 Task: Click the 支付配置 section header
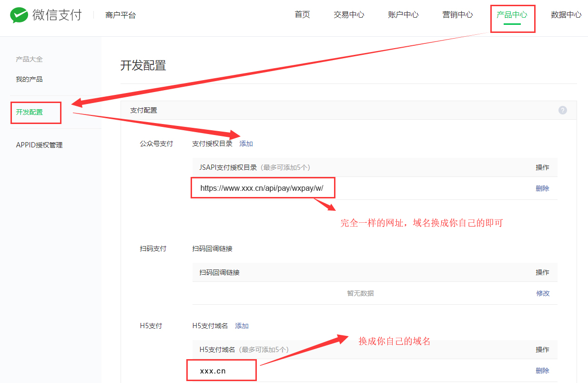(x=143, y=110)
